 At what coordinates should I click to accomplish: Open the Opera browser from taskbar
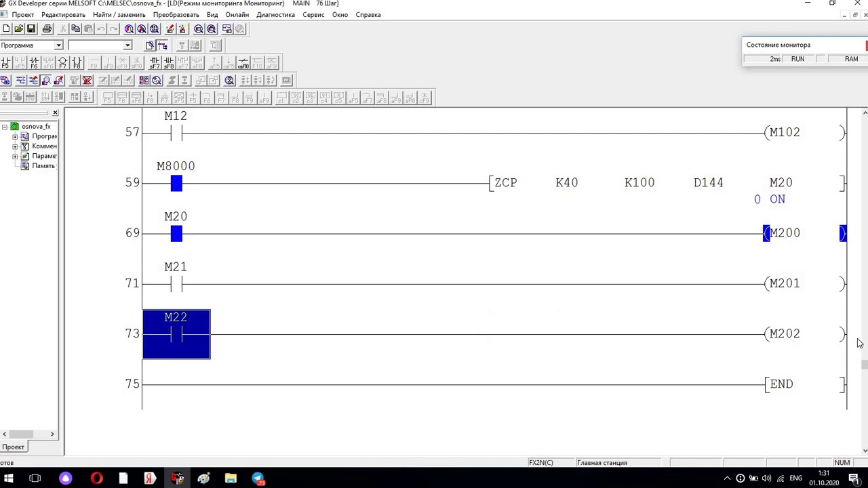[x=96, y=479]
